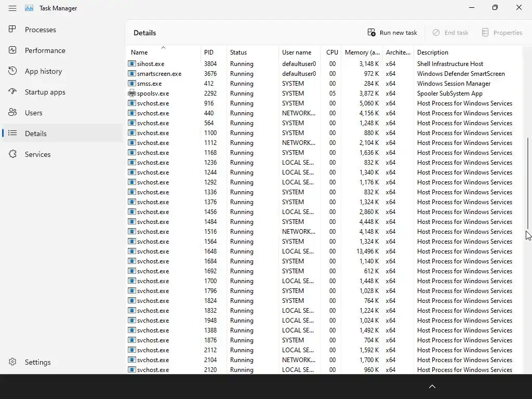The image size is (532, 399).
Task: Open Settings via the gear icon
Action: coord(12,362)
